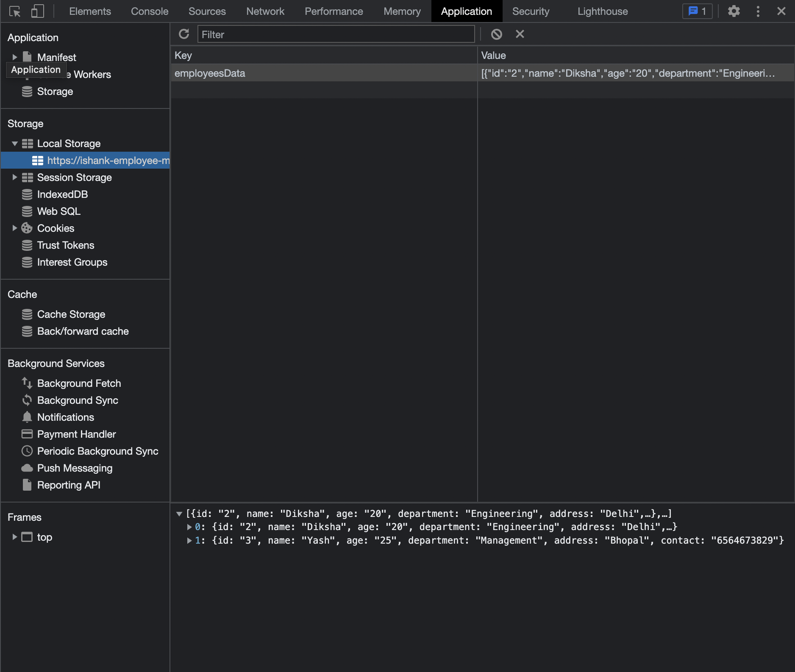Expand array item 0 Diksha
Screen dimensions: 795x672
click(189, 527)
